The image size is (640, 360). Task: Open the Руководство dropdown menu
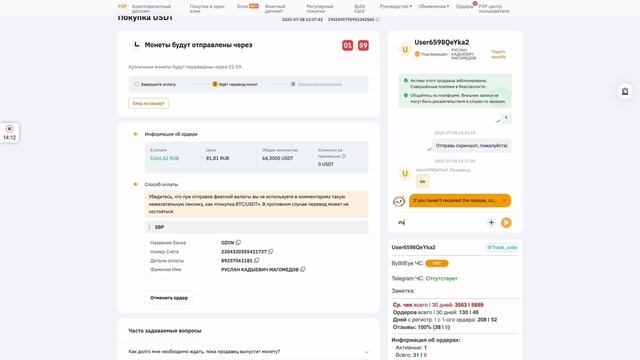coord(396,7)
